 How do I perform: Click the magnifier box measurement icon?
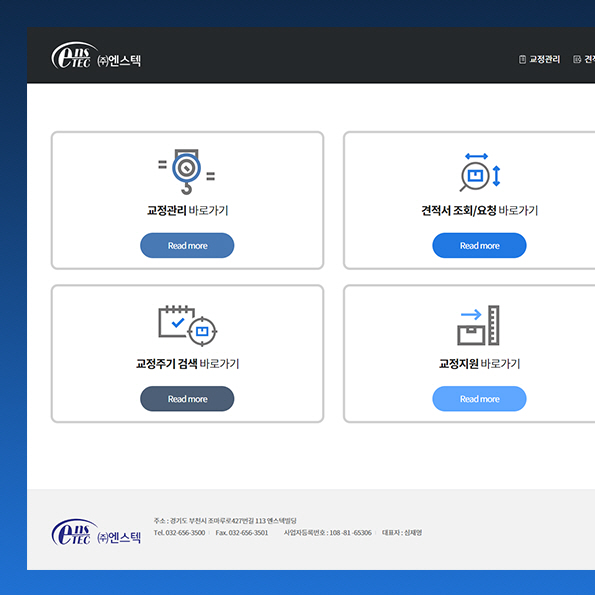tap(480, 172)
